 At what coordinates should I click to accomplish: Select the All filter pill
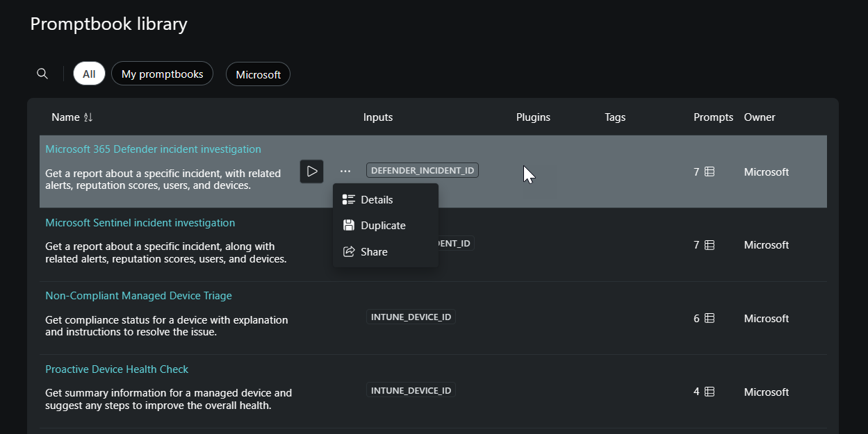[89, 74]
